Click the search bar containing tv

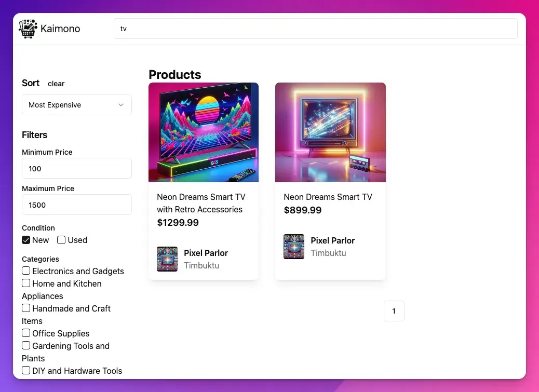(316, 29)
